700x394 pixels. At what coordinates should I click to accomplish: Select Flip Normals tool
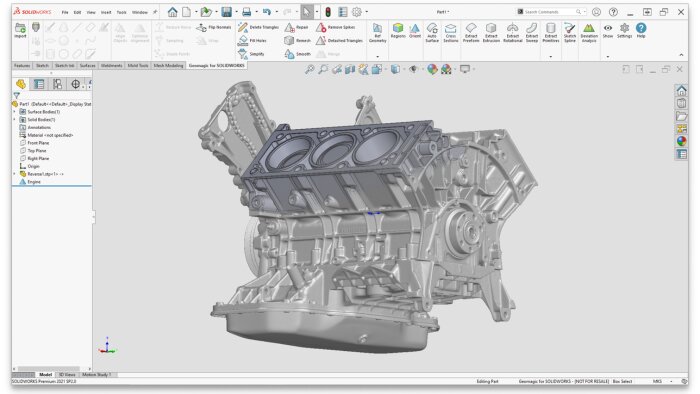(214, 27)
